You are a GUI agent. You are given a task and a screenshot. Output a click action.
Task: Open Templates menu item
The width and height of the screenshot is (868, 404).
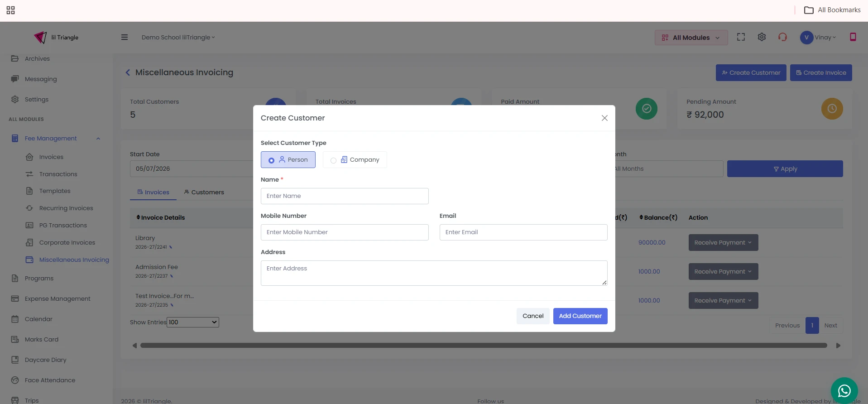55,191
